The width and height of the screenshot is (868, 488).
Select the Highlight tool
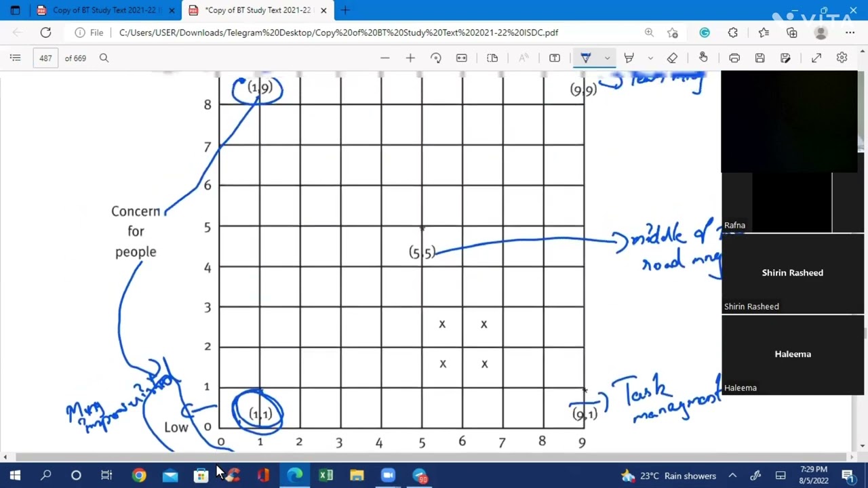629,58
